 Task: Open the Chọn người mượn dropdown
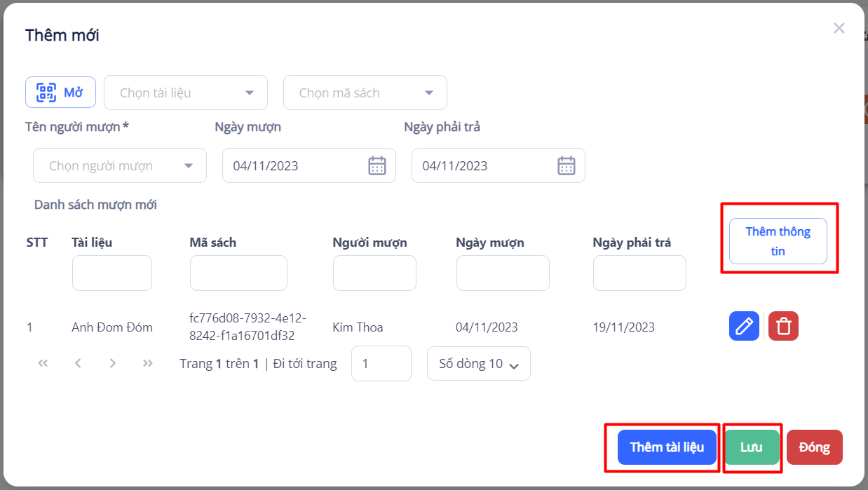point(120,166)
